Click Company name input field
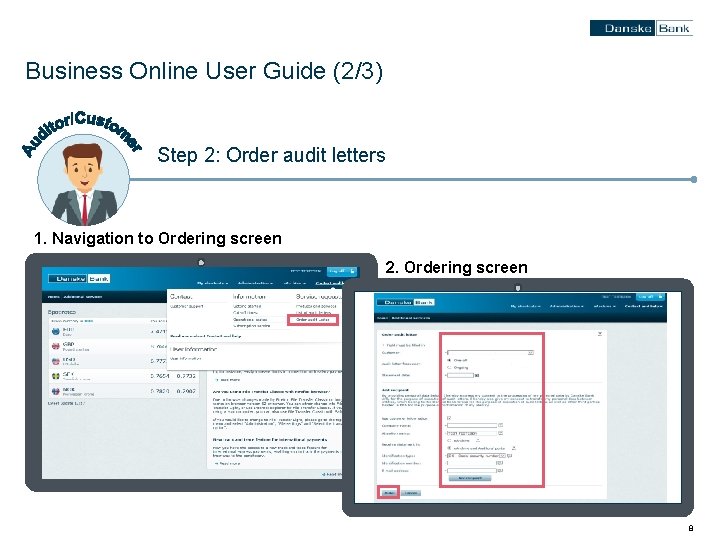This screenshot has width=720, height=540. click(x=472, y=425)
